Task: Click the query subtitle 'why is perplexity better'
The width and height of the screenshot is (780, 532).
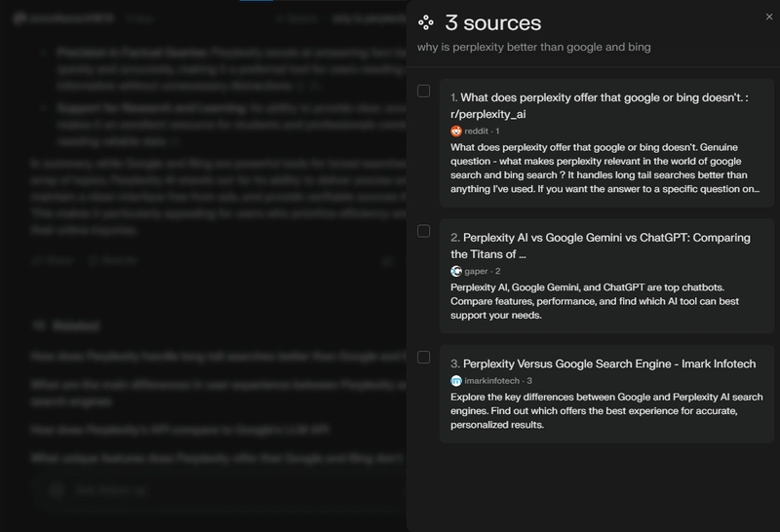Action: (533, 47)
